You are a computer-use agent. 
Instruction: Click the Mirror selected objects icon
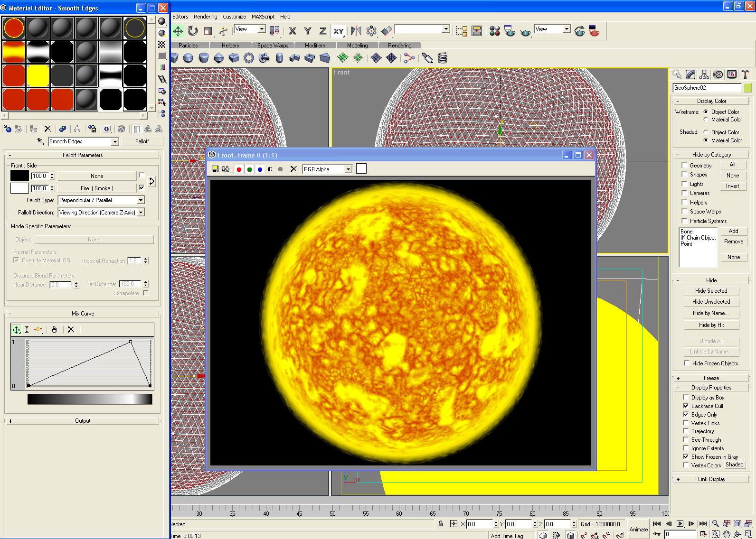point(356,31)
